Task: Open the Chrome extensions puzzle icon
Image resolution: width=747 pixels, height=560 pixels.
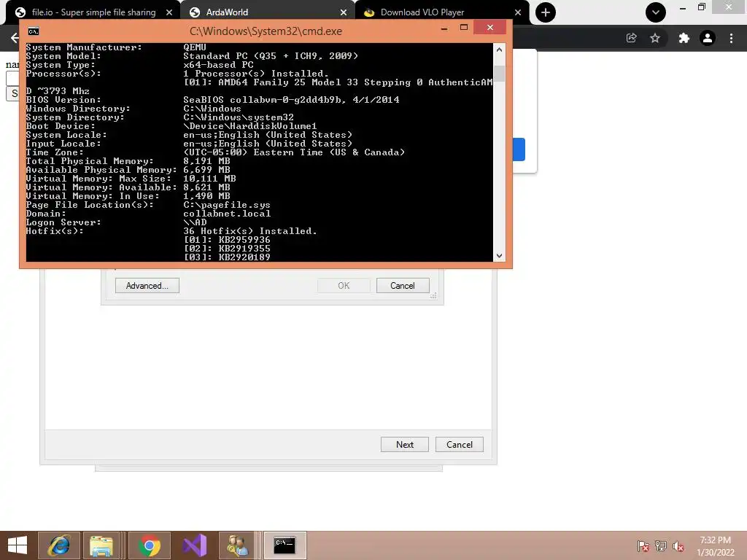Action: click(684, 38)
